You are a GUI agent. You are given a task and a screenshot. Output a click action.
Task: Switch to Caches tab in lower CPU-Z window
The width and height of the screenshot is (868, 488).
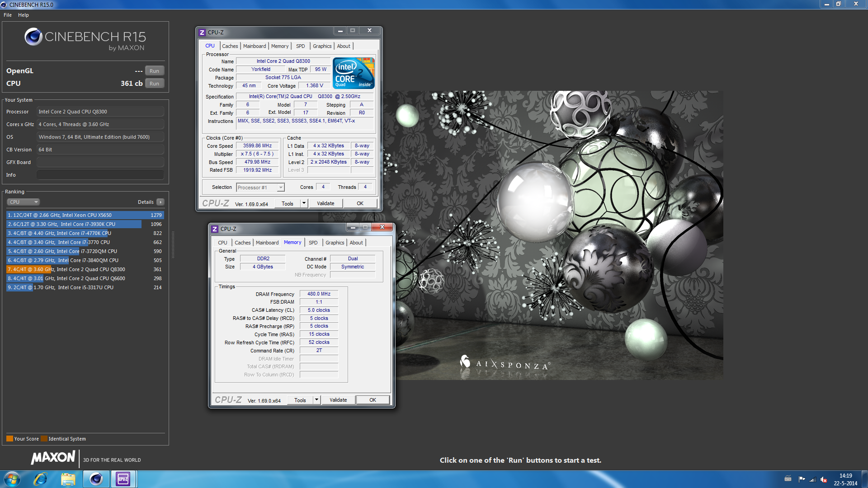click(x=242, y=243)
